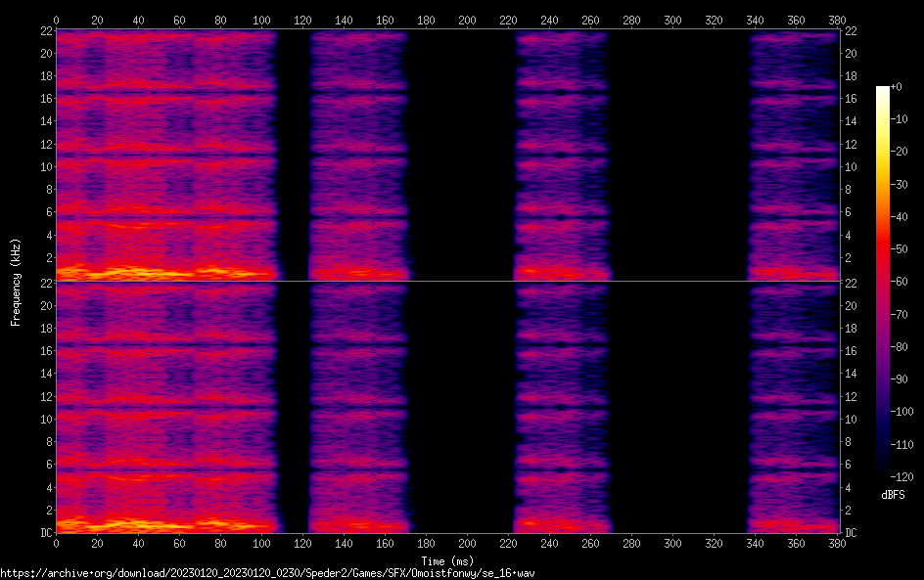The width and height of the screenshot is (924, 580).
Task: Click the bright yellow low-frequency burst in the lower channel
Action: point(117,524)
